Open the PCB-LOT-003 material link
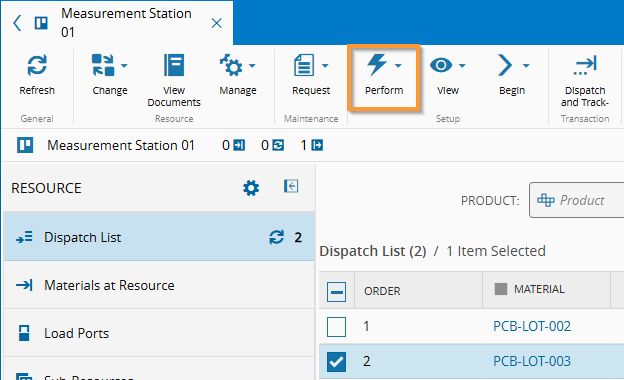 [x=532, y=361]
